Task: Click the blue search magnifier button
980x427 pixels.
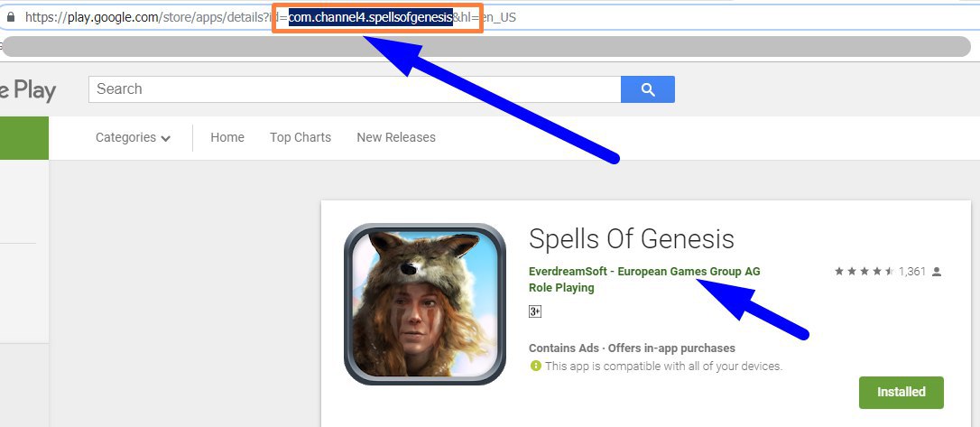Action: [x=648, y=89]
